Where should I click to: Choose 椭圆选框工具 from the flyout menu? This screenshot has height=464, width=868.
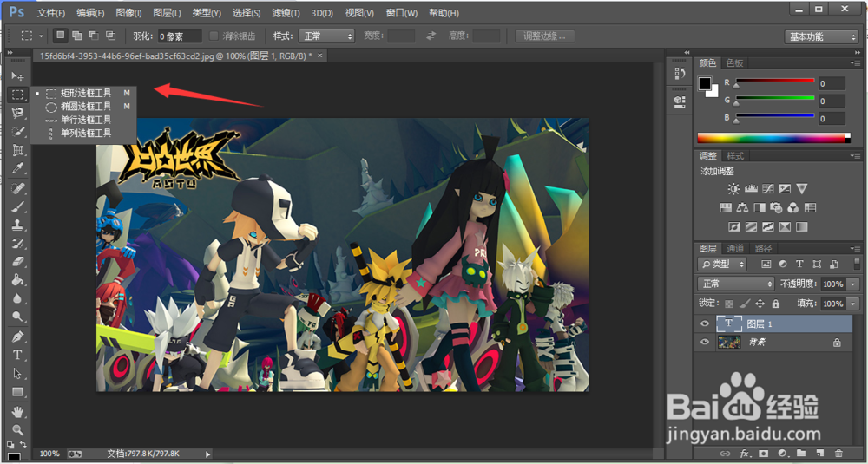85,106
